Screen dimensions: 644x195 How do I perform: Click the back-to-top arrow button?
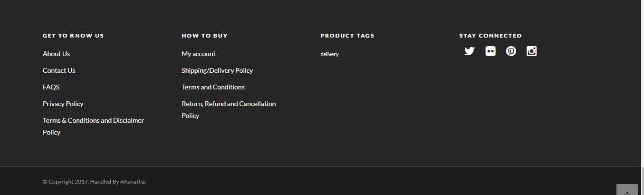pyautogui.click(x=627, y=190)
